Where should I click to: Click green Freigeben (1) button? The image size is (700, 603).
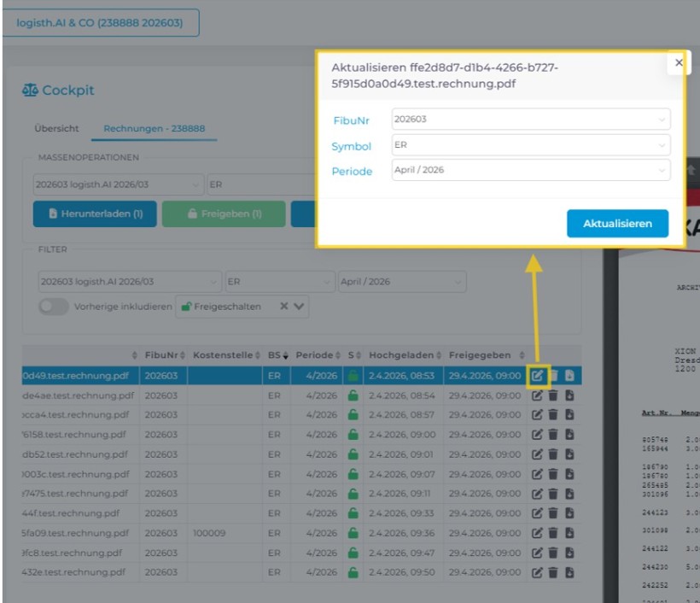point(224,214)
